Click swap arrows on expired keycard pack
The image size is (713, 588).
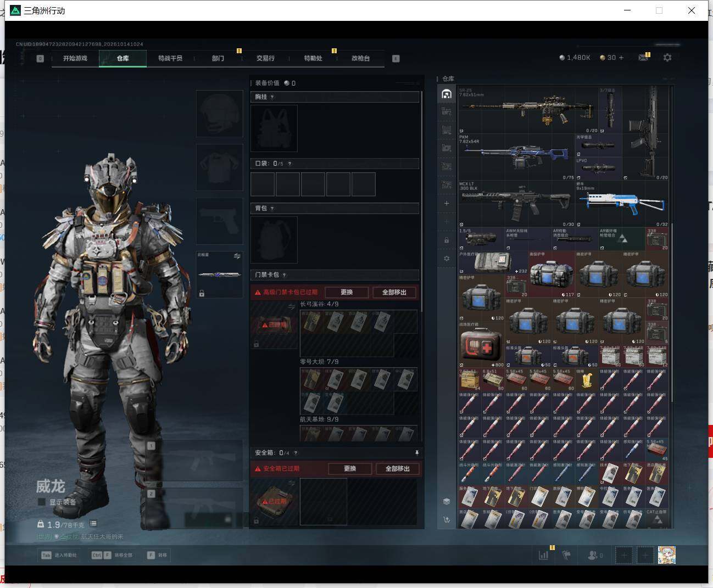(291, 307)
